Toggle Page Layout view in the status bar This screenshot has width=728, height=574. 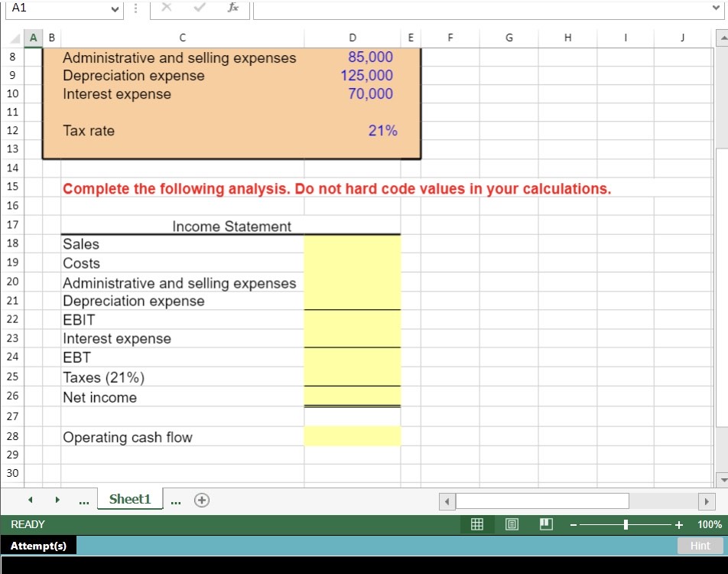pyautogui.click(x=512, y=524)
